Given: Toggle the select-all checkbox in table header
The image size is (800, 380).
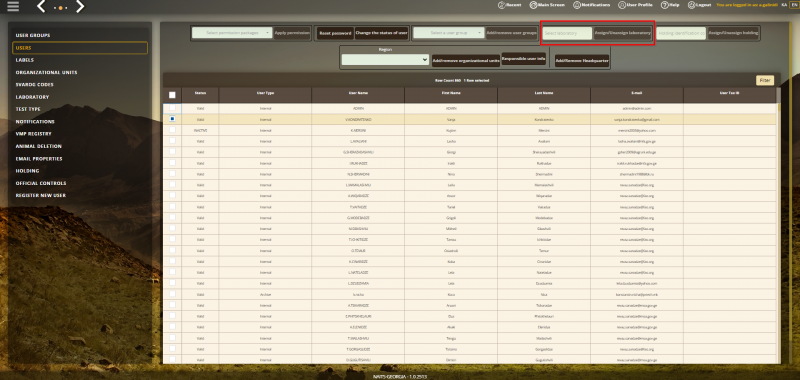Looking at the screenshot, I should 172,95.
